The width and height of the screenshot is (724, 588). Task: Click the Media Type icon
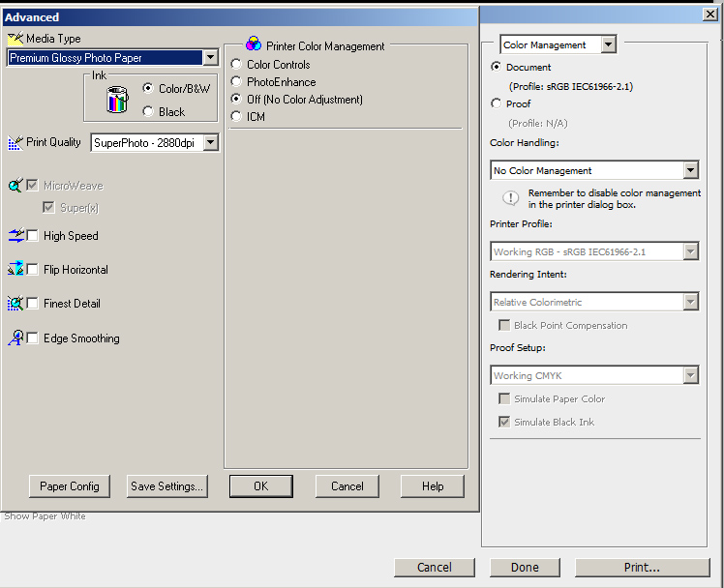click(x=15, y=39)
